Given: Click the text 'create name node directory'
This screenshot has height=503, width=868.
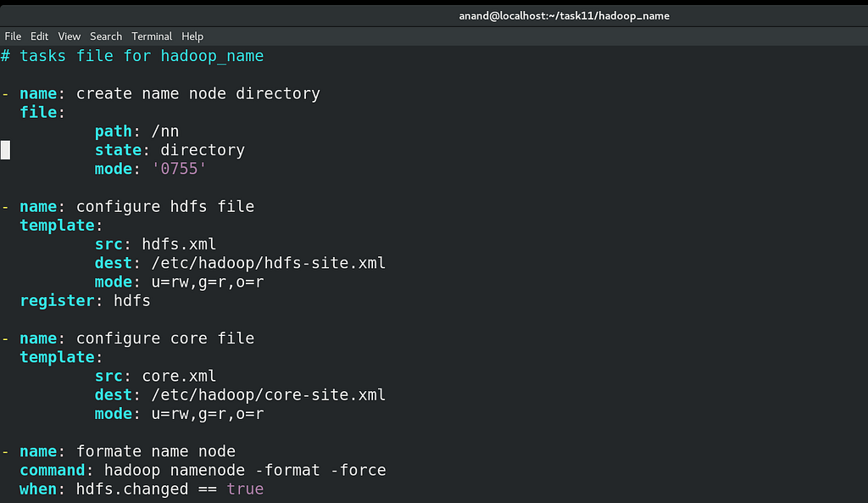Looking at the screenshot, I should click(x=198, y=93).
